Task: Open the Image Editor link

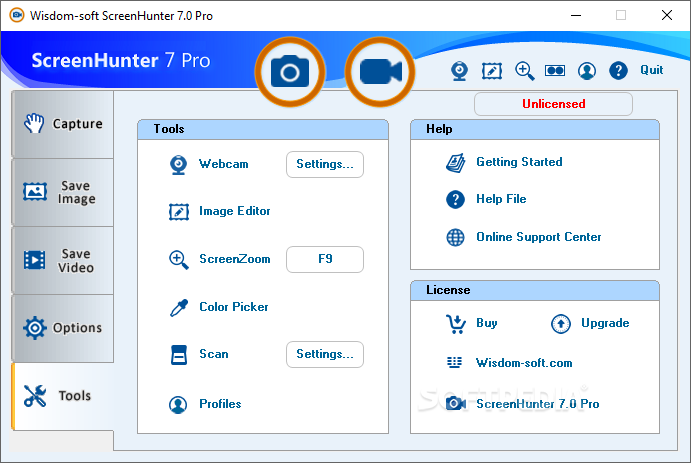Action: click(234, 211)
